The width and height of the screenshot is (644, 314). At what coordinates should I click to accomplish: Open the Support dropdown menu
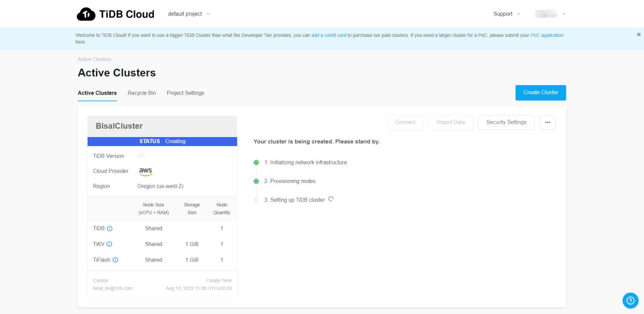click(507, 14)
